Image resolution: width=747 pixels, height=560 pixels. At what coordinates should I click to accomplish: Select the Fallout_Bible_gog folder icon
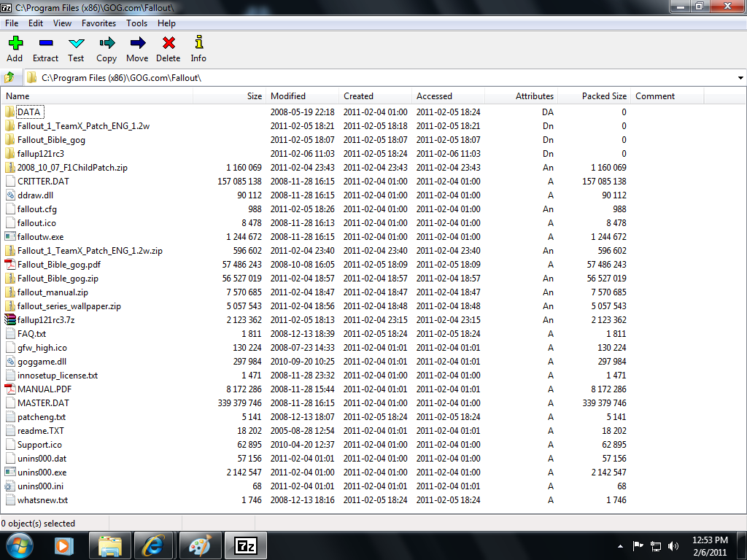point(10,139)
